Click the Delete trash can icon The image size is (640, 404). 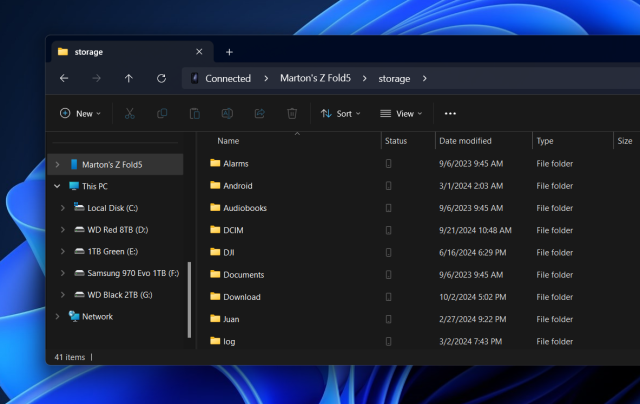pos(292,114)
